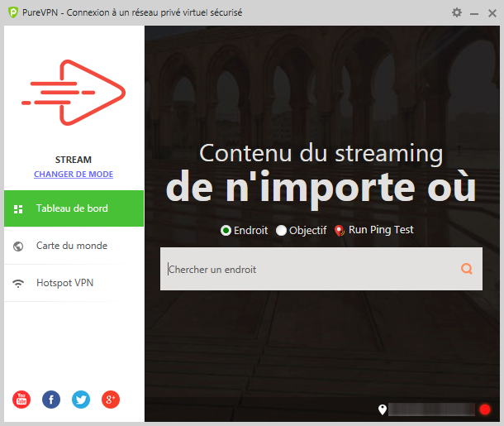This screenshot has width=504, height=426.
Task: Click the blurred IP address text at bottom
Action: pyautogui.click(x=431, y=409)
